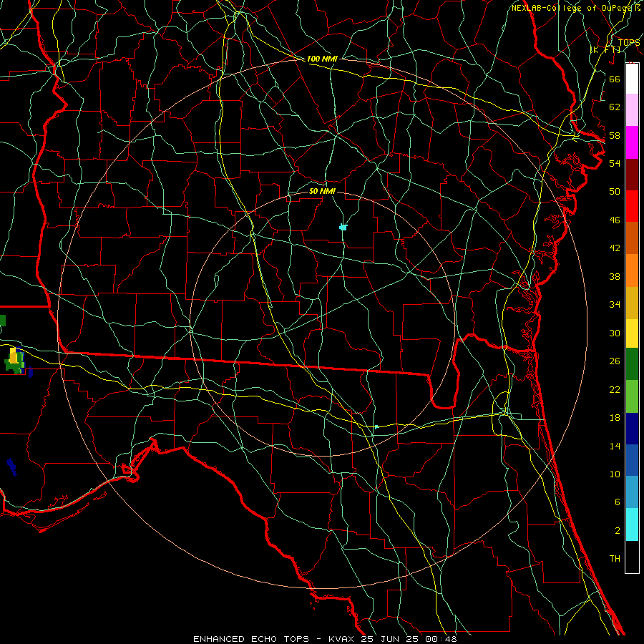Image resolution: width=644 pixels, height=644 pixels.
Task: Click the magenta legend swatch
Action: pyautogui.click(x=632, y=142)
